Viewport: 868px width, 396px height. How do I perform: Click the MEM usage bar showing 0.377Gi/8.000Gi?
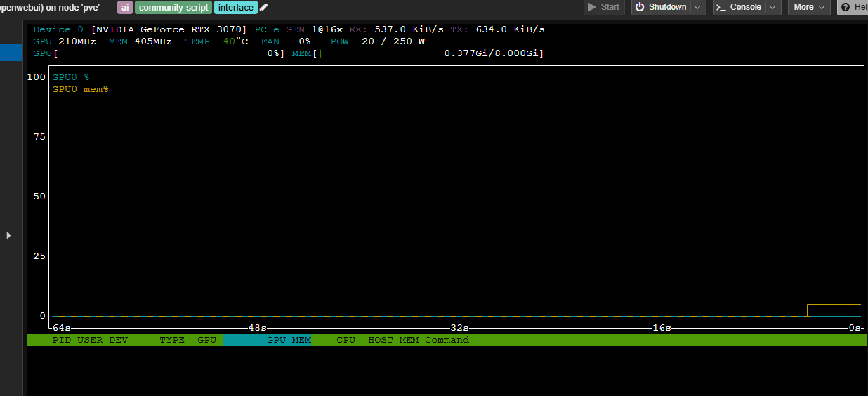[428, 53]
